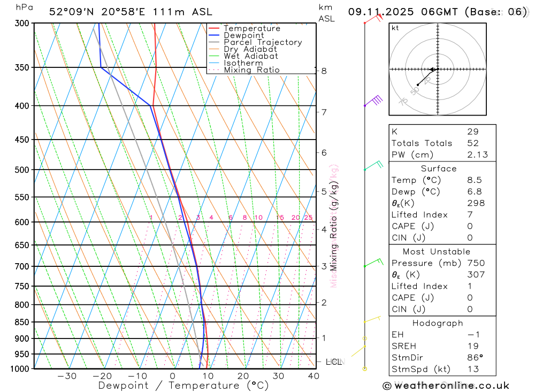The height and width of the screenshot is (392, 535).
Task: Click the Most Unstable section heading
Action: (437, 252)
